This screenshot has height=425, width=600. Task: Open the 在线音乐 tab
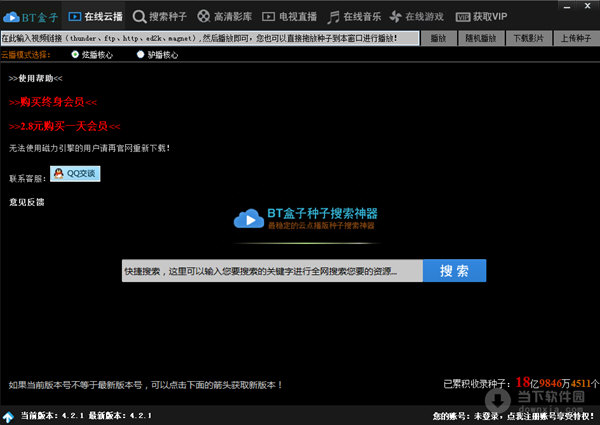(x=354, y=16)
